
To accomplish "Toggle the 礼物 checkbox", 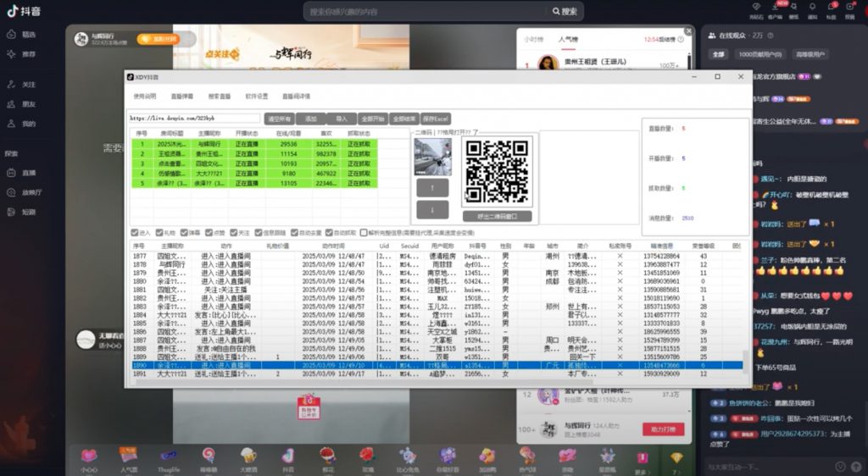I will point(159,233).
